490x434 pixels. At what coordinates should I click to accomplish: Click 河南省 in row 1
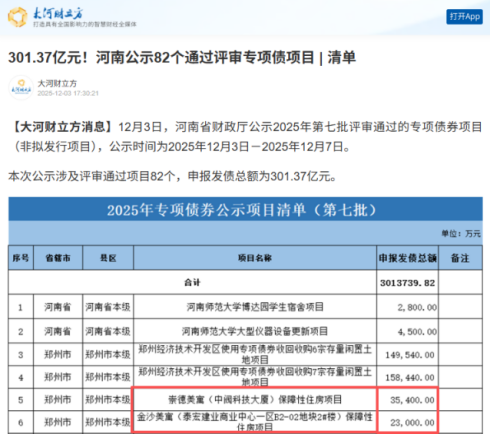tap(58, 307)
